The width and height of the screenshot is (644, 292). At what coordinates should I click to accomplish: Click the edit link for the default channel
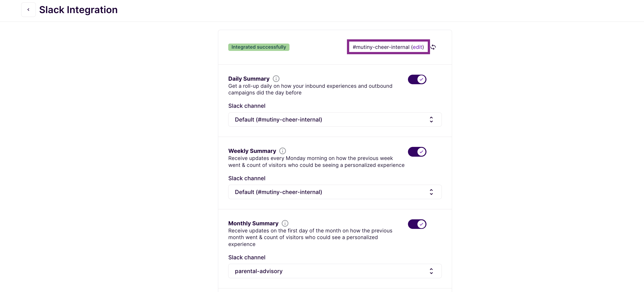tap(418, 47)
